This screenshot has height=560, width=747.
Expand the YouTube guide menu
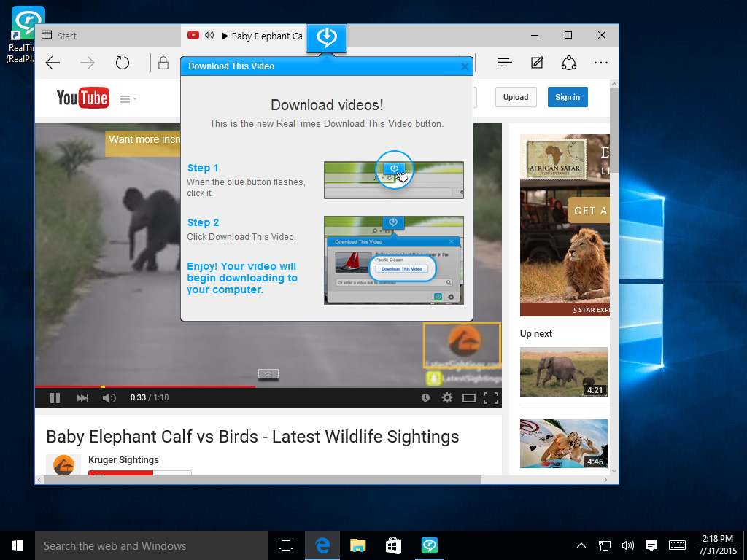128,98
